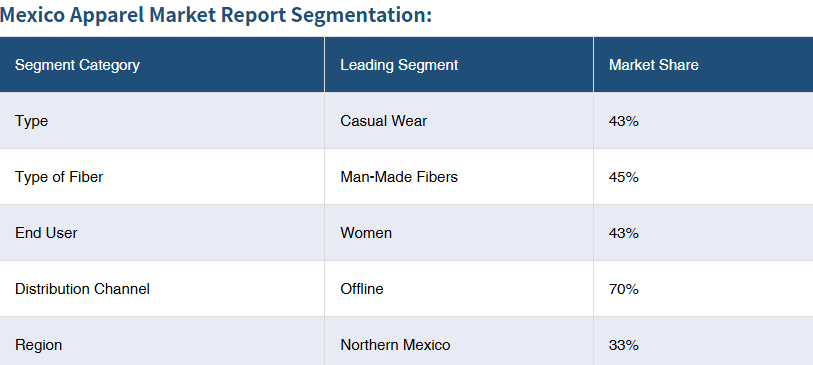Click the word 'Segmentation:' in the title
Viewport: 813px width, 365px height.
click(x=361, y=16)
